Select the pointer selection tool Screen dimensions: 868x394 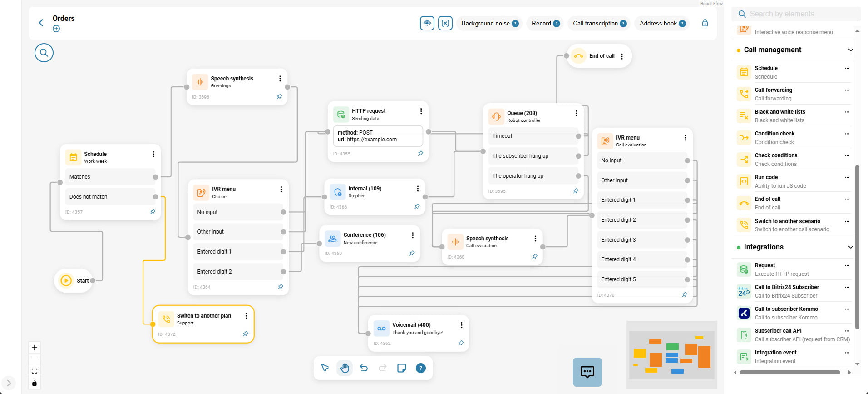(x=325, y=368)
